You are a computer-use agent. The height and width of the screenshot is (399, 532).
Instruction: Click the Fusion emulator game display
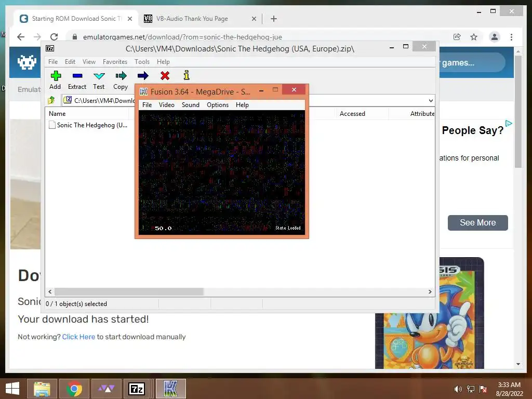[x=221, y=172]
